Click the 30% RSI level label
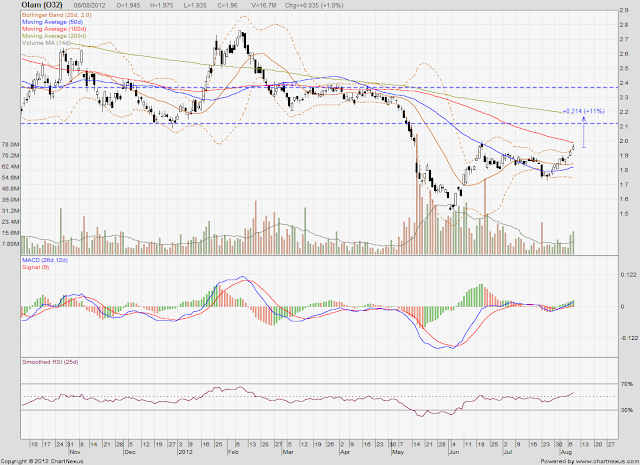Screen dimensions: 640x465 click(627, 410)
